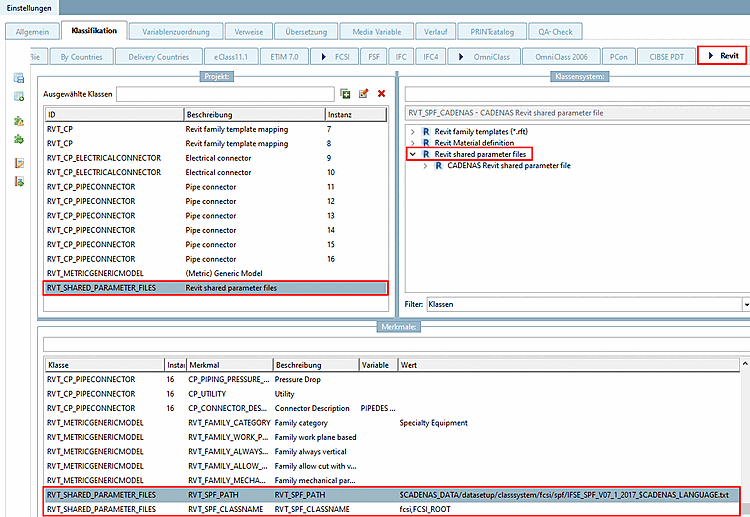The height and width of the screenshot is (517, 750).
Task: Open the QA-Check tab
Action: 555,32
